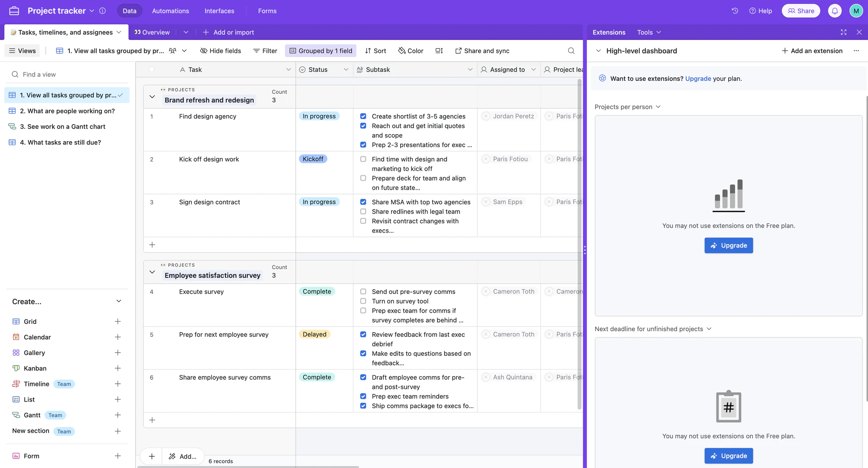This screenshot has width=868, height=468.
Task: Check Share redlines with legal team
Action: 363,211
